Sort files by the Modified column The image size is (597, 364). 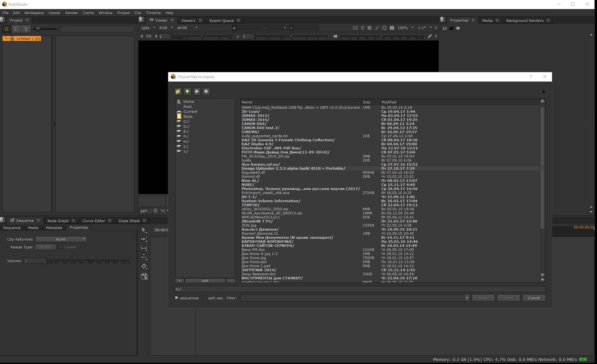tap(459, 102)
